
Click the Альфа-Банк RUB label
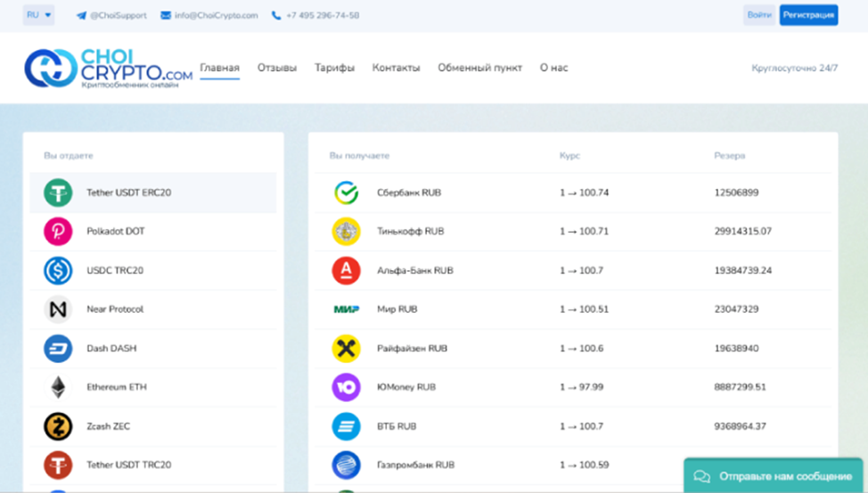tap(415, 270)
